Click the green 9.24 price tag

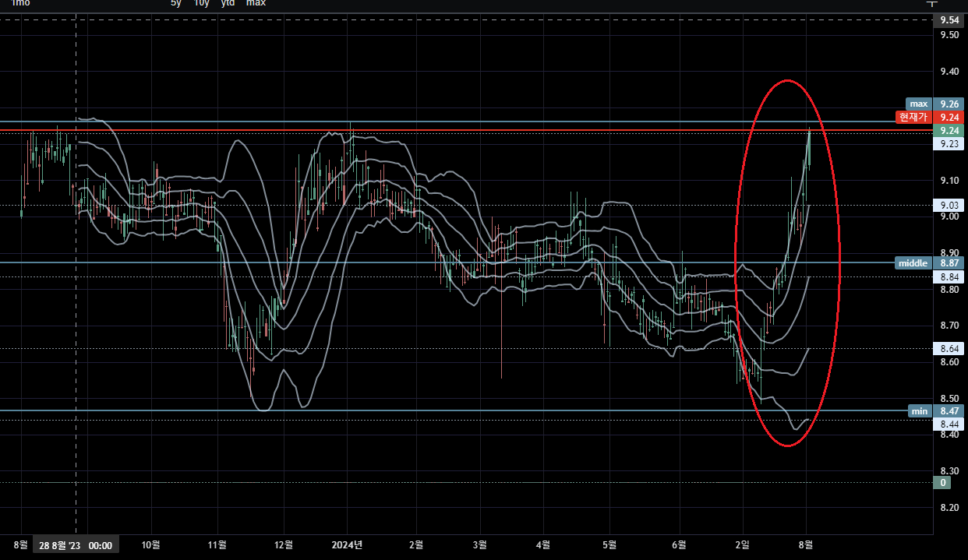tap(949, 130)
